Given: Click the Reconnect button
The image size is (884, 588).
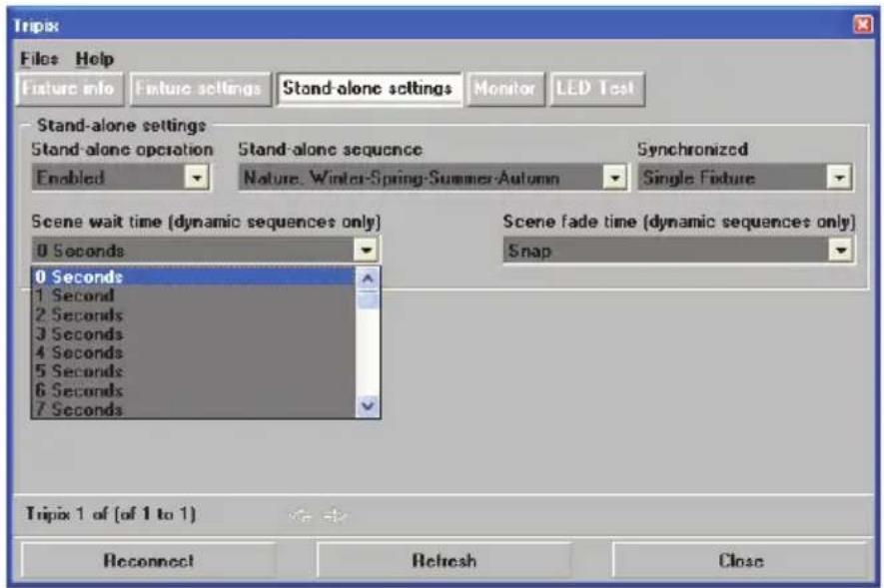Looking at the screenshot, I should [149, 560].
